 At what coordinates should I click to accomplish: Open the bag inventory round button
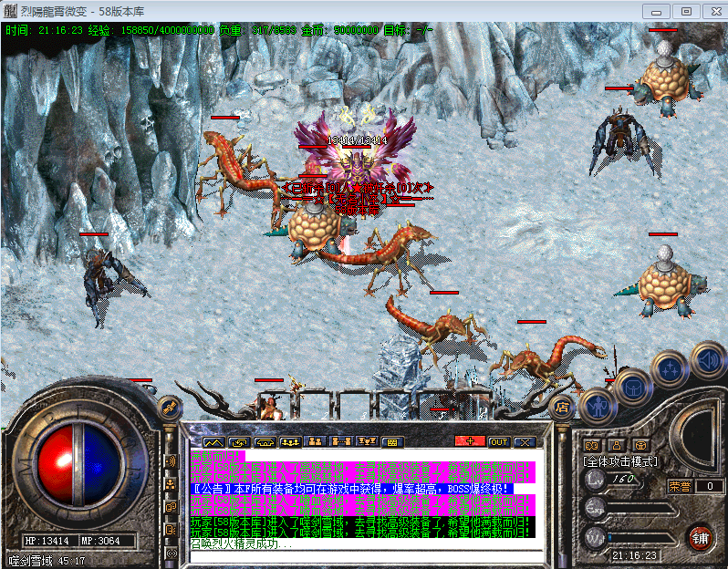pos(633,388)
